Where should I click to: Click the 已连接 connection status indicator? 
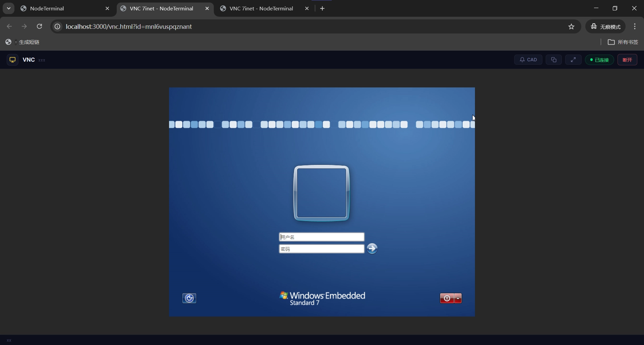click(599, 60)
